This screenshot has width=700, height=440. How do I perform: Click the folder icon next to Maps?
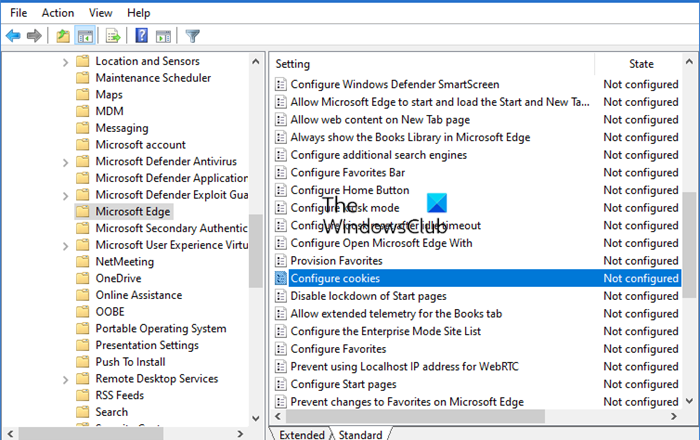tap(83, 95)
